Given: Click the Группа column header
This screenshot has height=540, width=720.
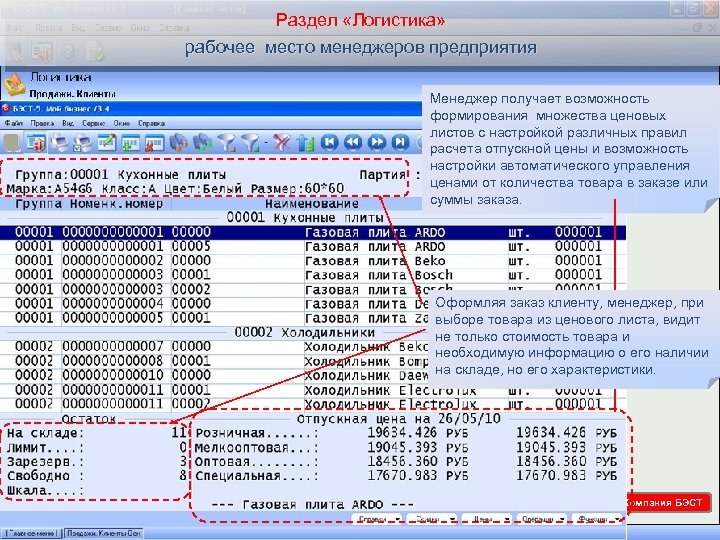Looking at the screenshot, I should tap(39, 204).
